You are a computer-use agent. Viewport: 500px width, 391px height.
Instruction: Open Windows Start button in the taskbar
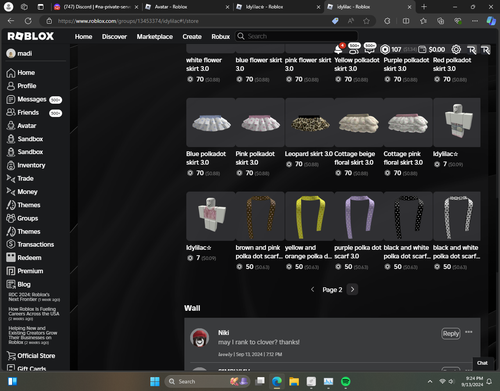tap(155, 381)
